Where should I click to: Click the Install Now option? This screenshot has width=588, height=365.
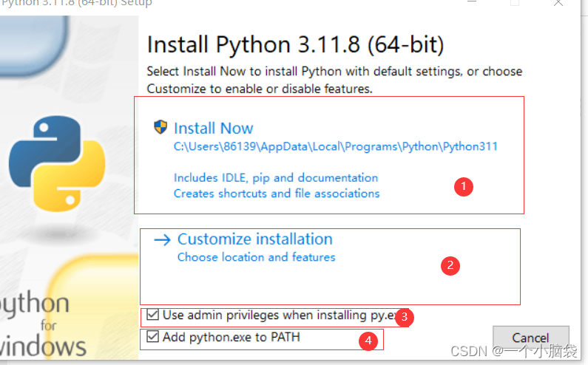pyautogui.click(x=213, y=128)
